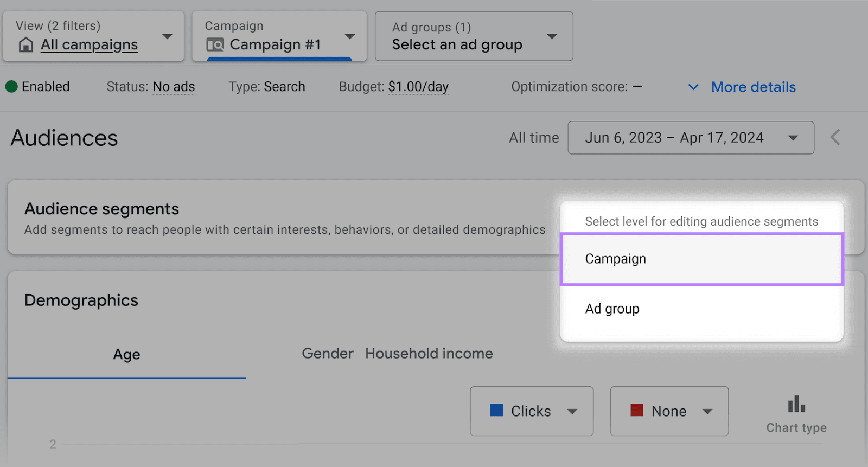The width and height of the screenshot is (868, 467).
Task: Click the 'Add segments to reach people' description
Action: pos(285,230)
